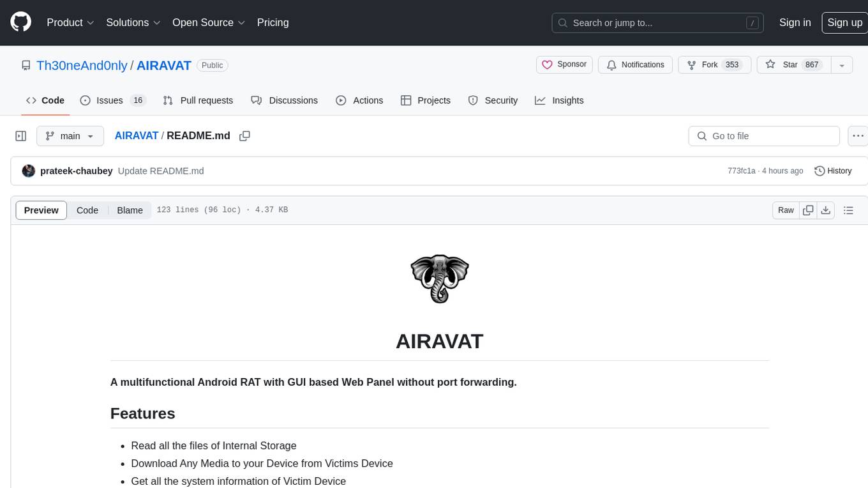Click the Notifications bell button
Image resolution: width=868 pixels, height=488 pixels.
pyautogui.click(x=635, y=65)
